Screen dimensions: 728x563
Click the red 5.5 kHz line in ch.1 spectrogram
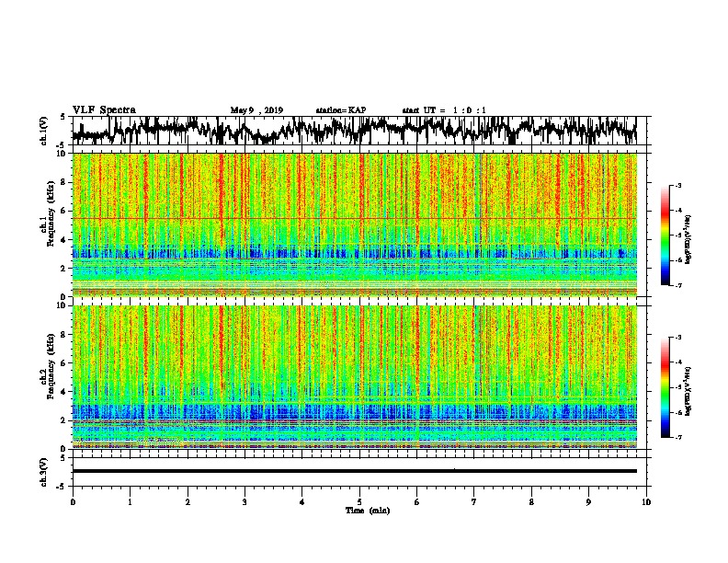354,218
